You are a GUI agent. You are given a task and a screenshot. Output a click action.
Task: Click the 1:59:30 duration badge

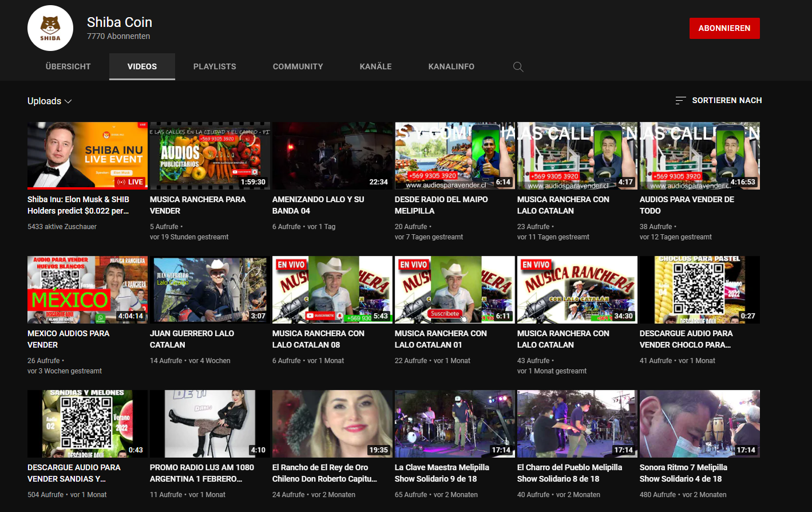coord(253,182)
